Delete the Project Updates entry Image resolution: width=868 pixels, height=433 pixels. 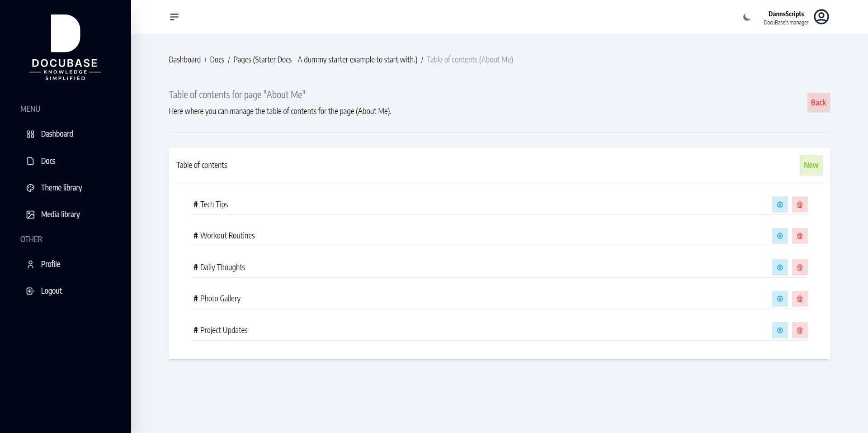pyautogui.click(x=800, y=330)
